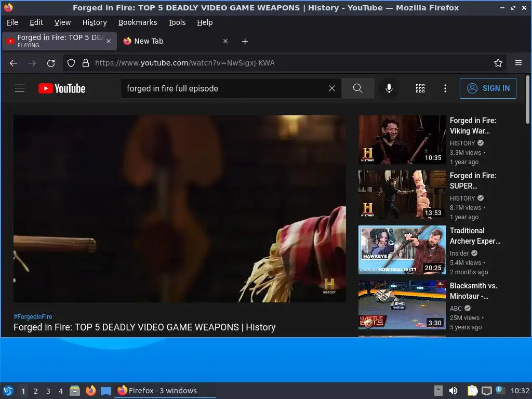Open the Firefox application menu

coord(518,63)
